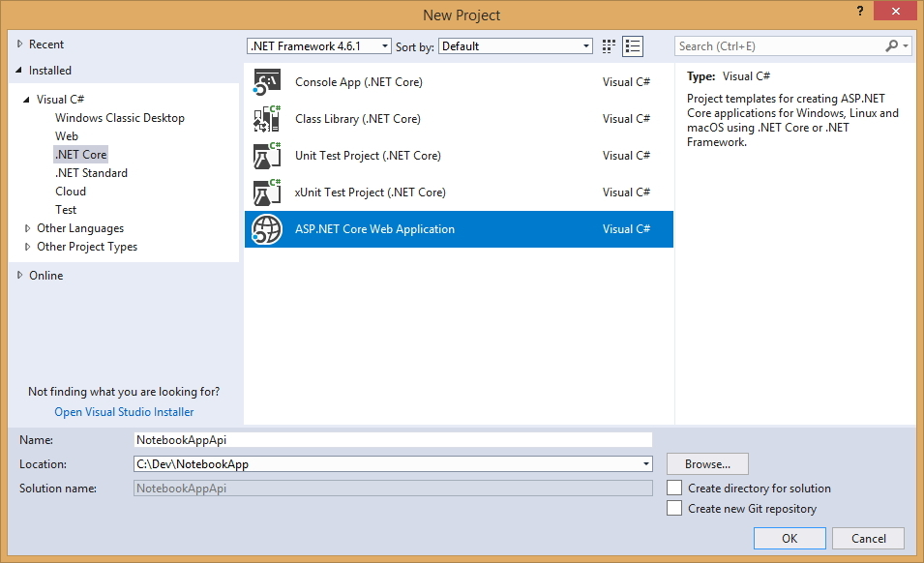Click the Class Library (.NET Core) template icon
The width and height of the screenshot is (924, 563).
[267, 118]
